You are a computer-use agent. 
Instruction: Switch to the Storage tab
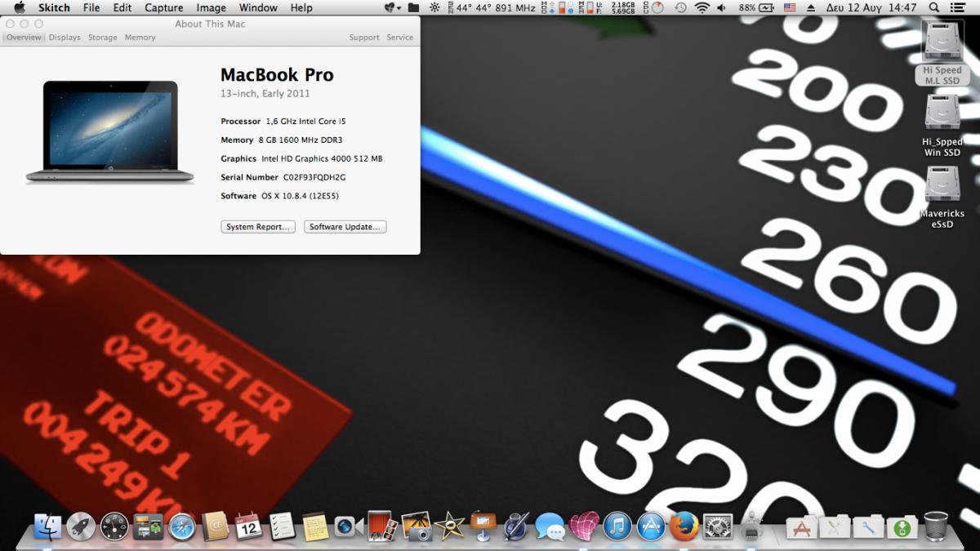point(103,38)
